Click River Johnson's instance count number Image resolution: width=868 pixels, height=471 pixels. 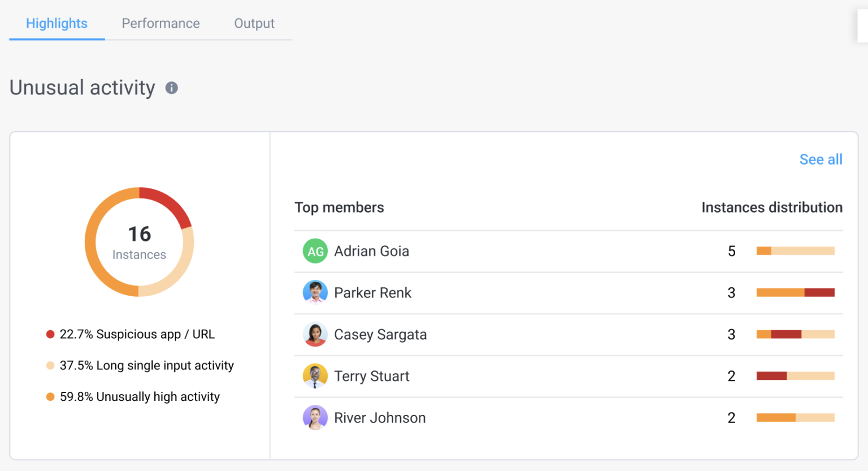(731, 417)
